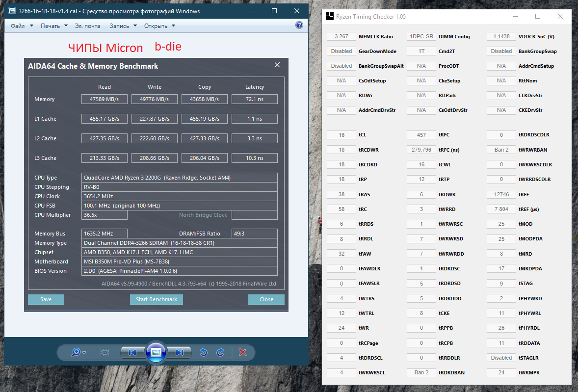Click the Эл. почта menu item

click(x=87, y=26)
